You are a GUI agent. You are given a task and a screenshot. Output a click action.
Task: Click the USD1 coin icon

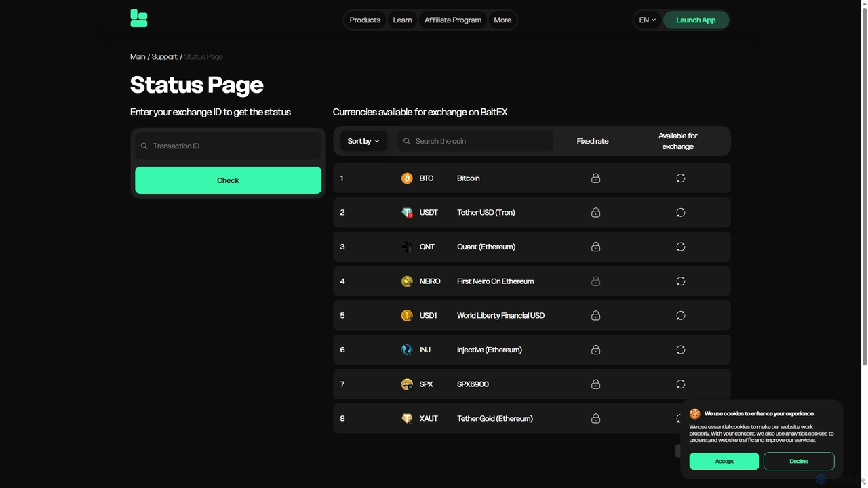407,316
